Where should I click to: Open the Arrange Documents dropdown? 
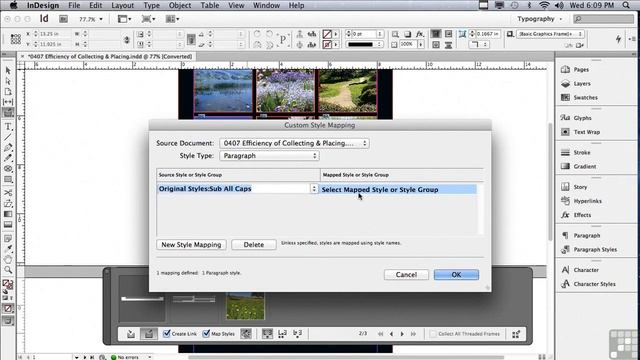pos(173,19)
